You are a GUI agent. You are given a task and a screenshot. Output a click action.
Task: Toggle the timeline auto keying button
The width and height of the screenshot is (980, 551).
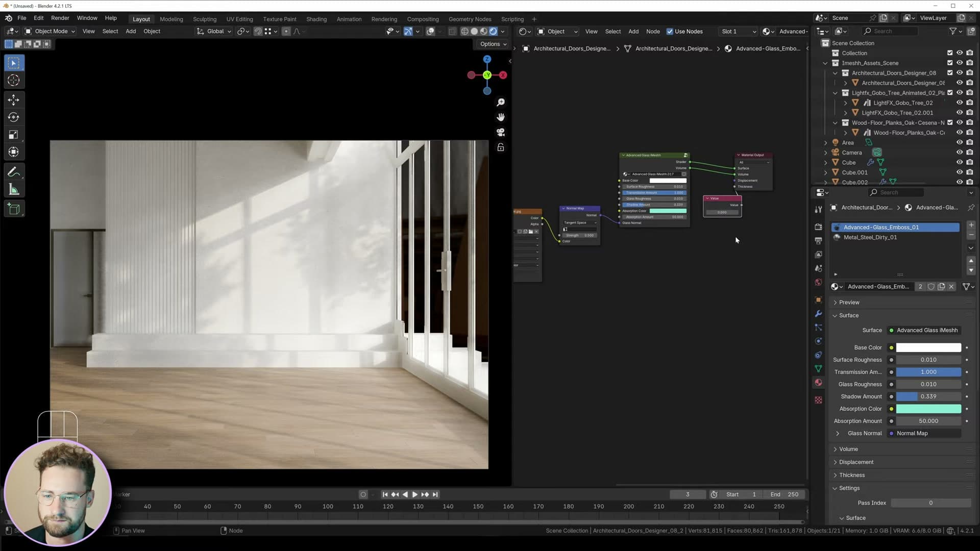pyautogui.click(x=363, y=494)
